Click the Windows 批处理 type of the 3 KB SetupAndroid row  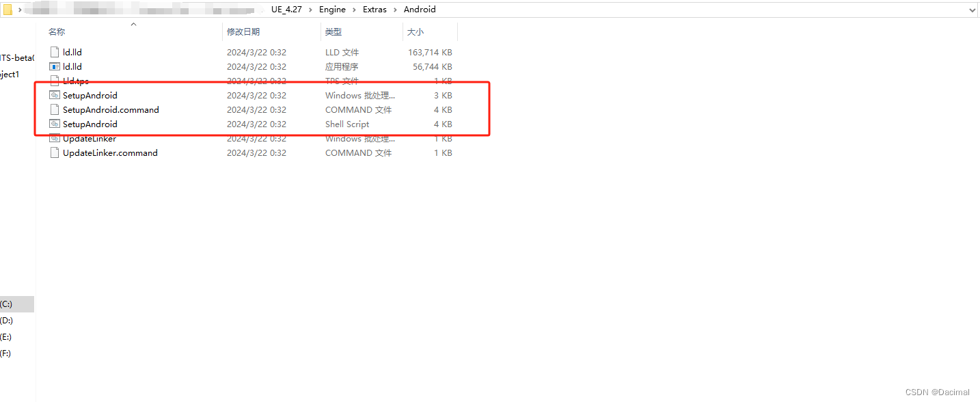click(359, 95)
